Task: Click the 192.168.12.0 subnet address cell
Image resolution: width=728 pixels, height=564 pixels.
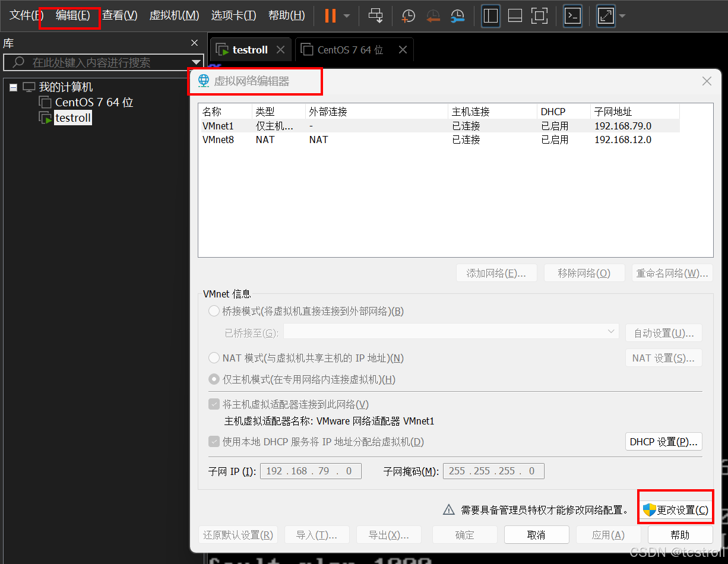Action: [623, 140]
